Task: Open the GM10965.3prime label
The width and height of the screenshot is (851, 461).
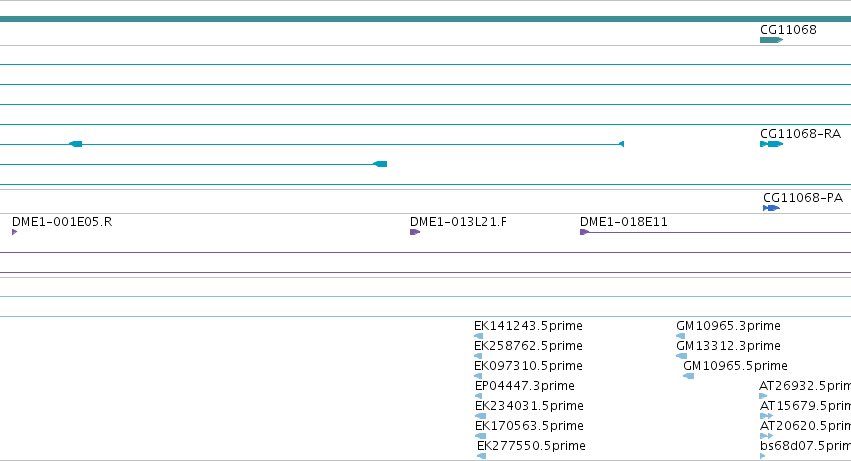Action: pyautogui.click(x=728, y=326)
